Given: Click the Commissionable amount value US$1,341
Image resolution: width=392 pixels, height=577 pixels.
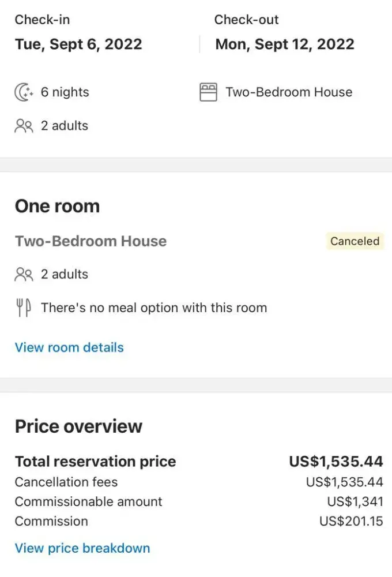Looking at the screenshot, I should click(x=355, y=501).
